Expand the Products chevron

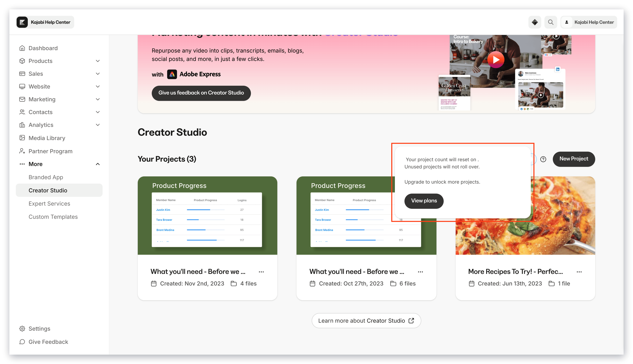(98, 61)
